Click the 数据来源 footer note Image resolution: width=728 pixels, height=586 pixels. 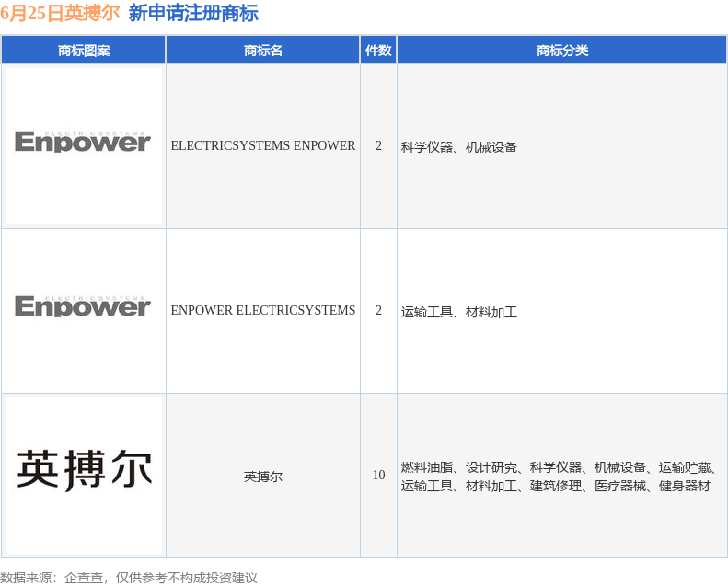128,578
